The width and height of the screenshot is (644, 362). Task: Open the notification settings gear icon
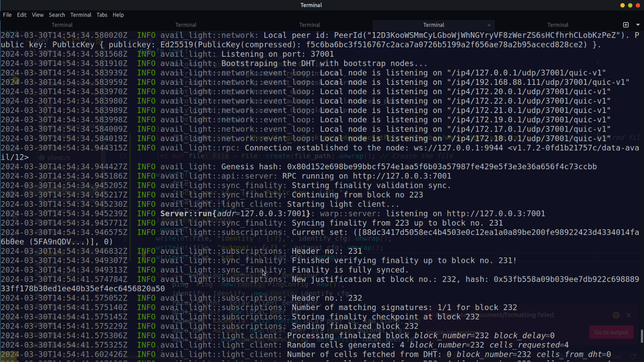click(x=616, y=315)
